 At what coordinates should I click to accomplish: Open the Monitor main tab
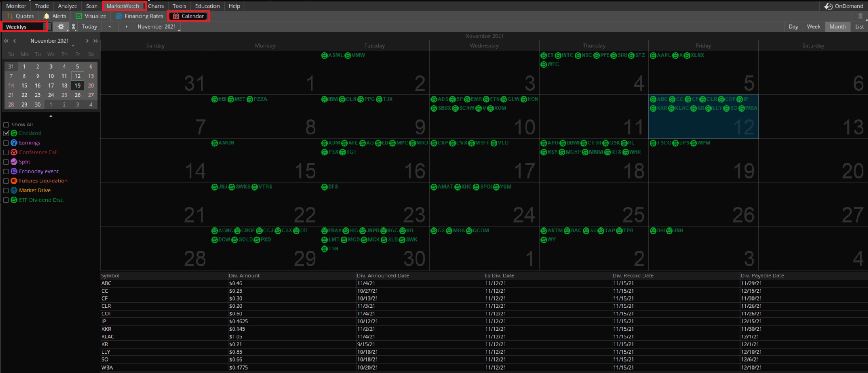tap(16, 6)
